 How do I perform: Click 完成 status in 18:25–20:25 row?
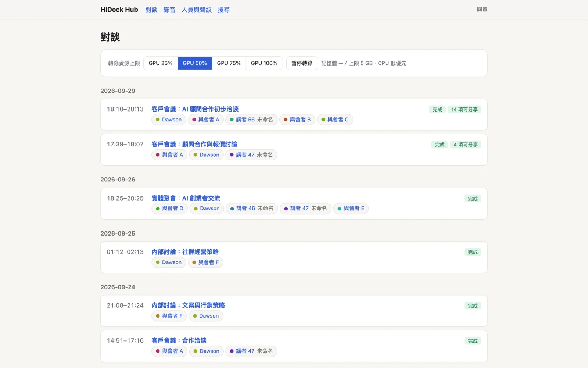tap(473, 198)
